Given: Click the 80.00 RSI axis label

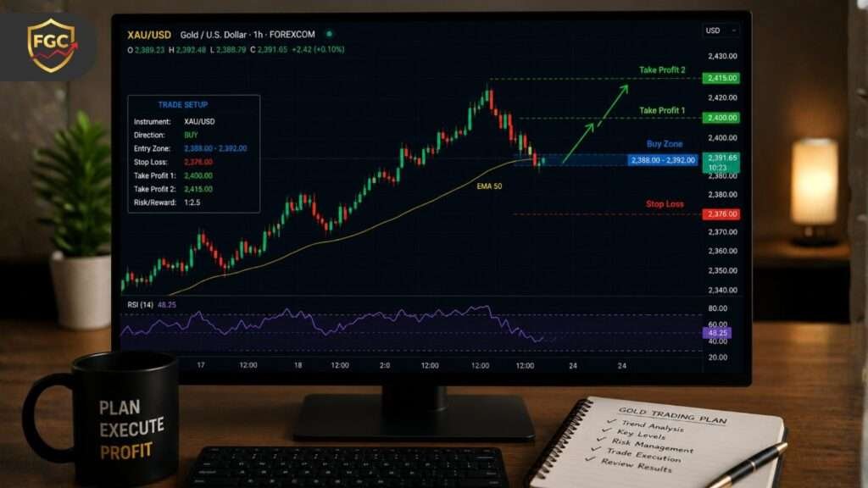Looking at the screenshot, I should 718,308.
